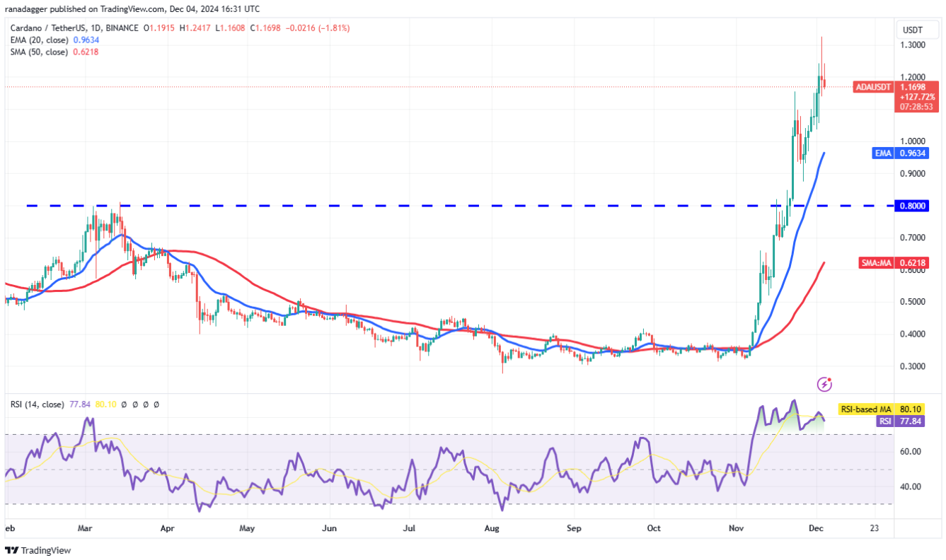Click the flash/events icon on the chart
This screenshot has height=560, width=946.
coord(824,384)
